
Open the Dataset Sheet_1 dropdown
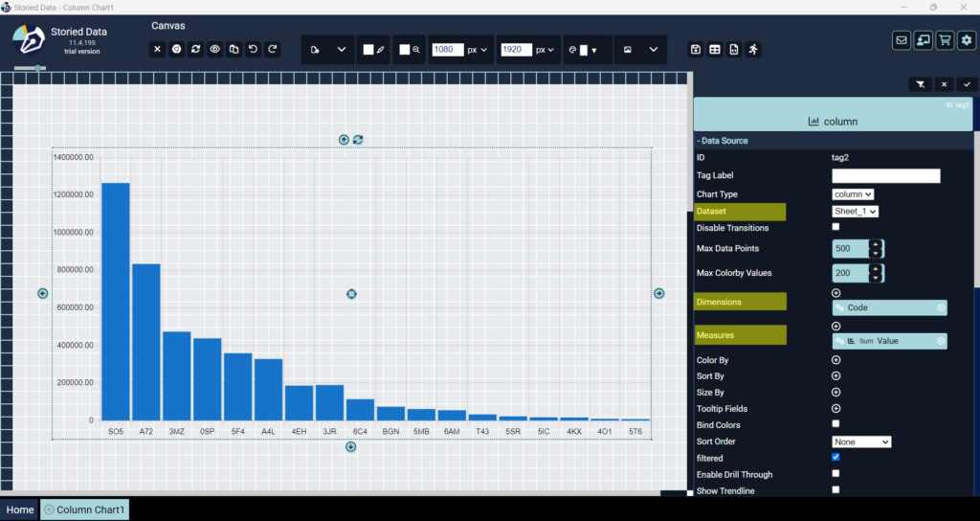(x=856, y=211)
